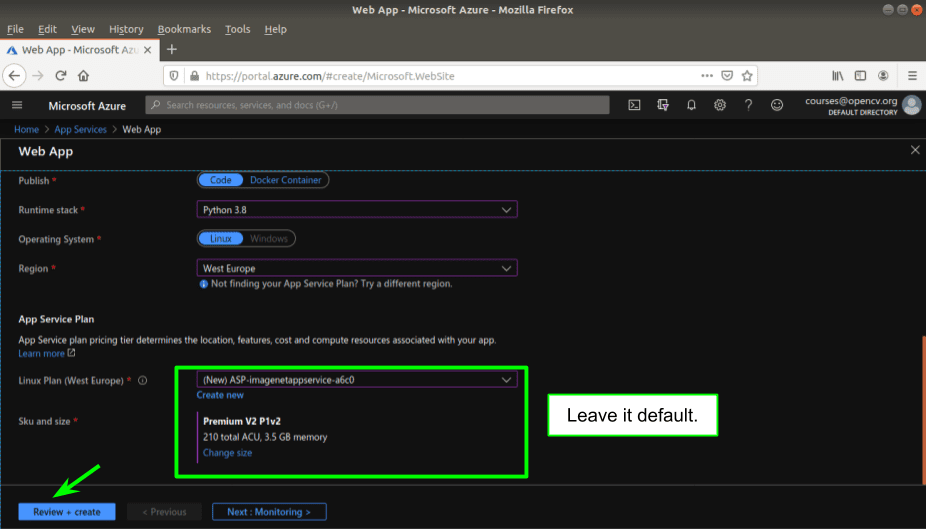Click the Change size link
927x530 pixels.
pyautogui.click(x=228, y=453)
